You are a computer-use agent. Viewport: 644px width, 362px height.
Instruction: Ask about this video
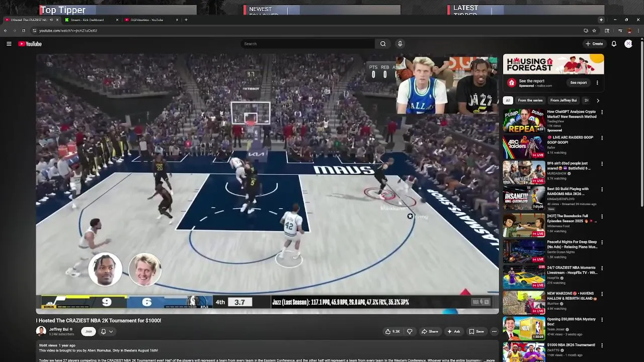453,331
